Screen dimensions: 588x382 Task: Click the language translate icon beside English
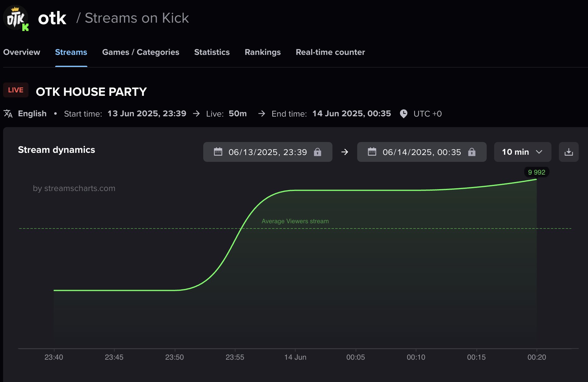[8, 114]
